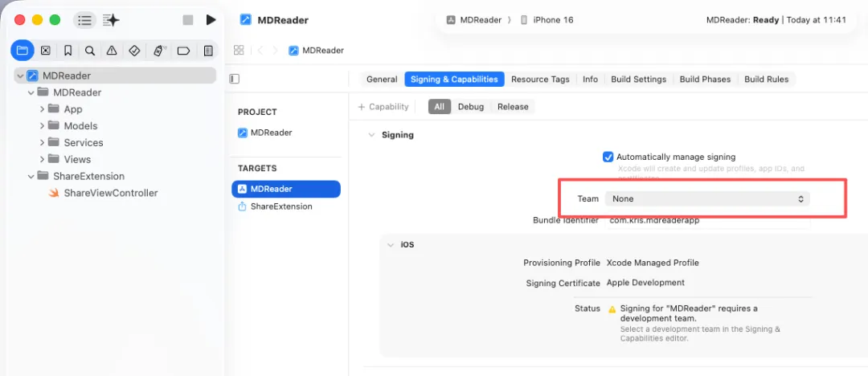
Task: Select the Debug configuration filter
Action: pyautogui.click(x=470, y=107)
